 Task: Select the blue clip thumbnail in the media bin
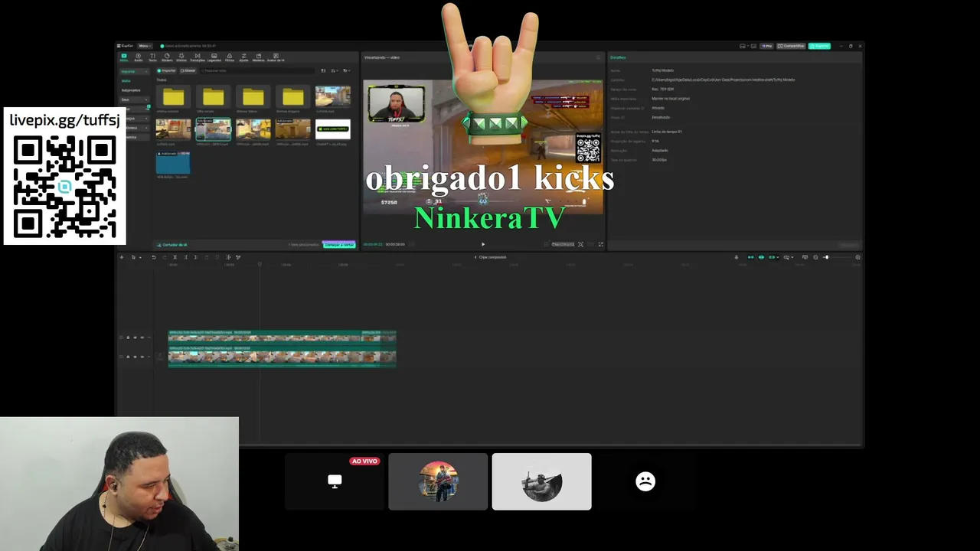click(x=173, y=161)
